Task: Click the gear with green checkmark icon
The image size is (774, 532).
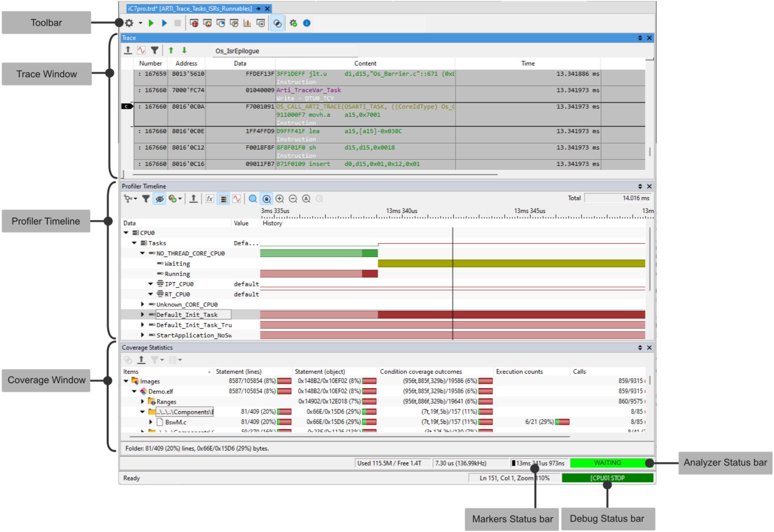Action: [293, 23]
